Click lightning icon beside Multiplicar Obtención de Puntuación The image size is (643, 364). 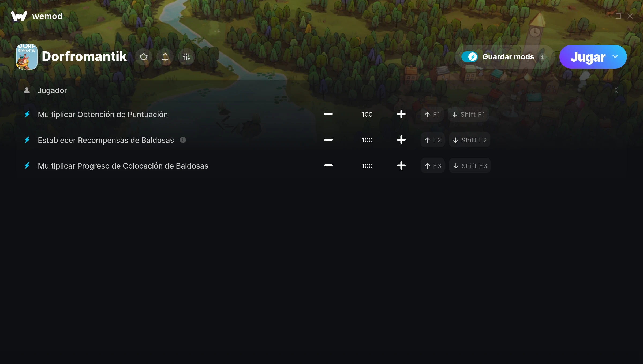[27, 114]
